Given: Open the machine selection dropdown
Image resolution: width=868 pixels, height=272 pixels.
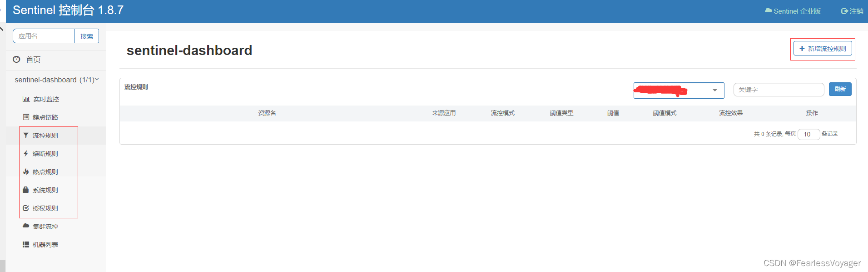Looking at the screenshot, I should point(679,91).
